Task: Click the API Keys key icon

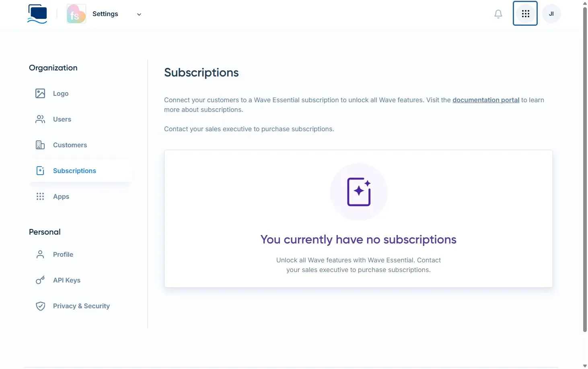Action: click(40, 280)
